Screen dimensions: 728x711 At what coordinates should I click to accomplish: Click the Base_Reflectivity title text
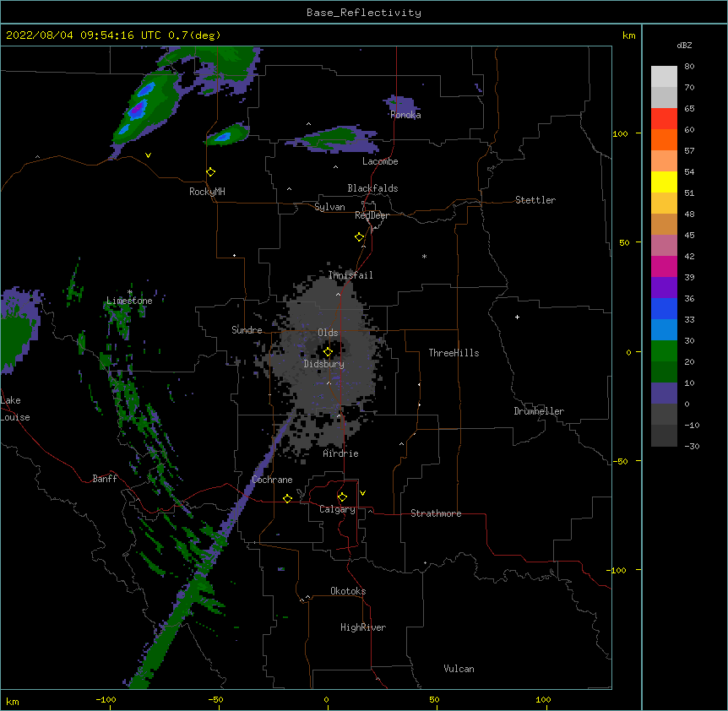coord(364,13)
